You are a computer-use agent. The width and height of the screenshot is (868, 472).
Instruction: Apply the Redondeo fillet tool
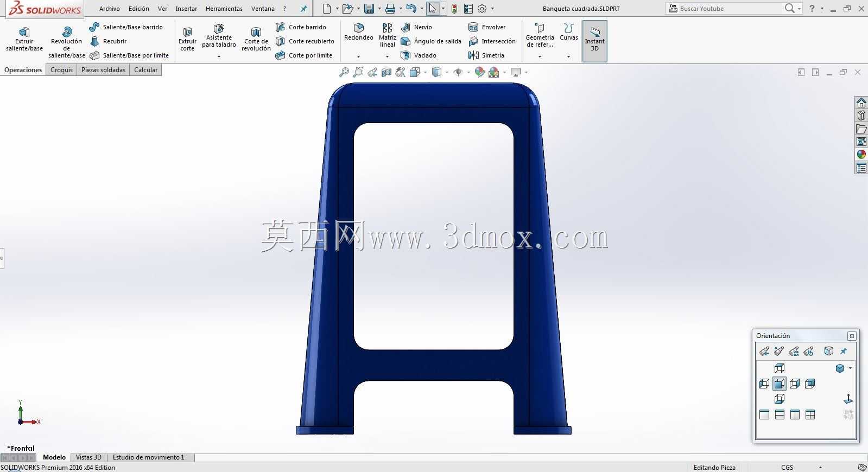coord(359,33)
